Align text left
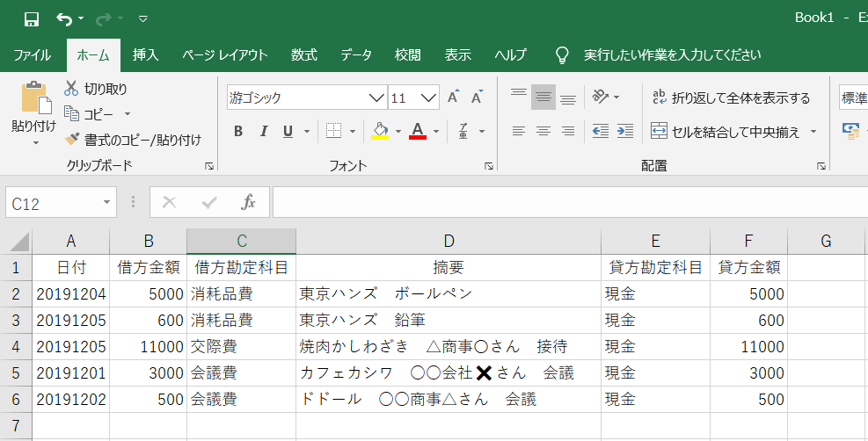Screen dimensions: 868x441 click(x=519, y=131)
